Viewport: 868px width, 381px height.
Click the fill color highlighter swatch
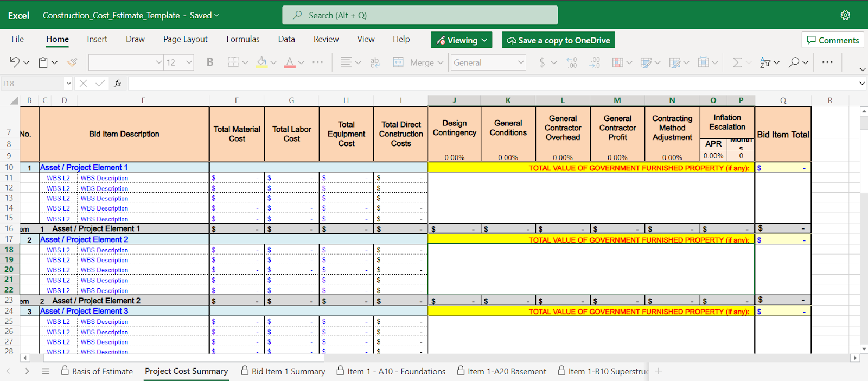[x=262, y=62]
